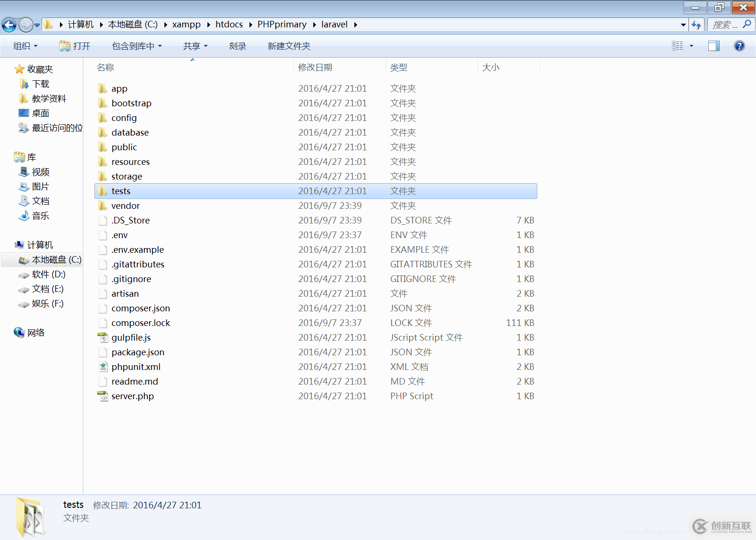This screenshot has height=540, width=756.
Task: Select the vendor folder icon
Action: (x=103, y=206)
